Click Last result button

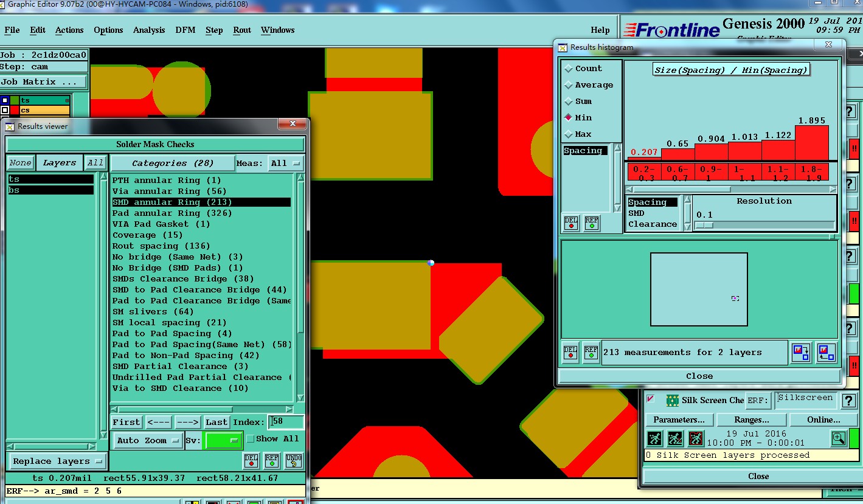[217, 422]
